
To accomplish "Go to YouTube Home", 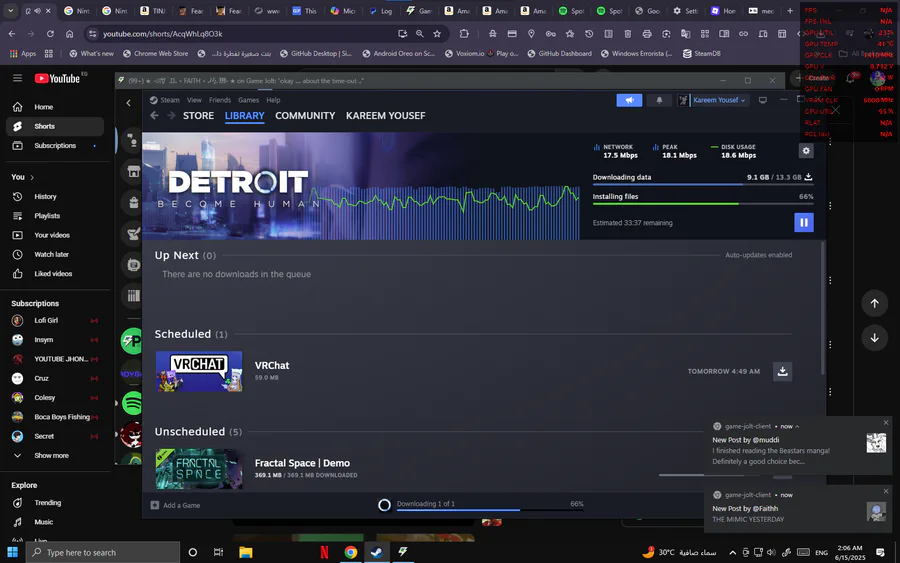I will tap(55, 107).
